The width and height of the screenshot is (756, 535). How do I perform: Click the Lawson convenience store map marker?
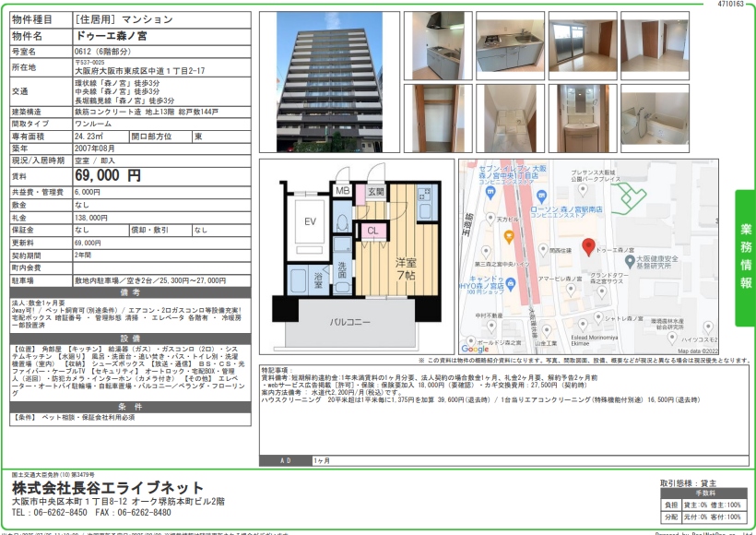(541, 196)
